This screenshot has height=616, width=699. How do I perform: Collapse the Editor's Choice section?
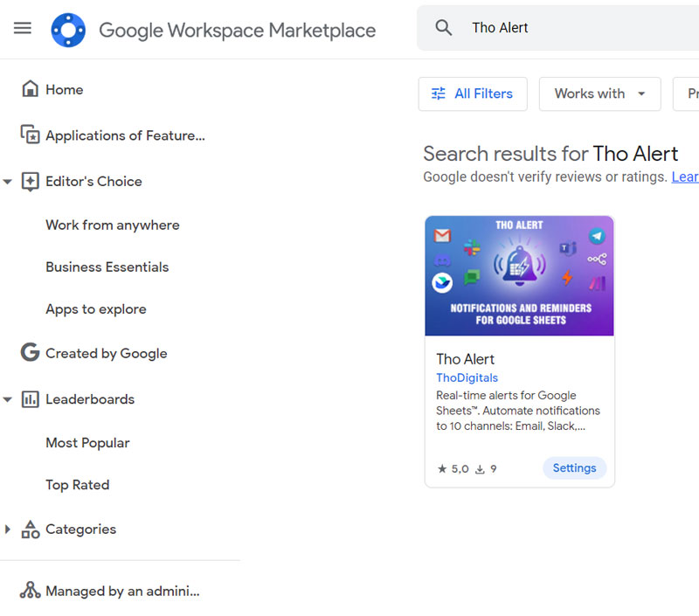7,181
